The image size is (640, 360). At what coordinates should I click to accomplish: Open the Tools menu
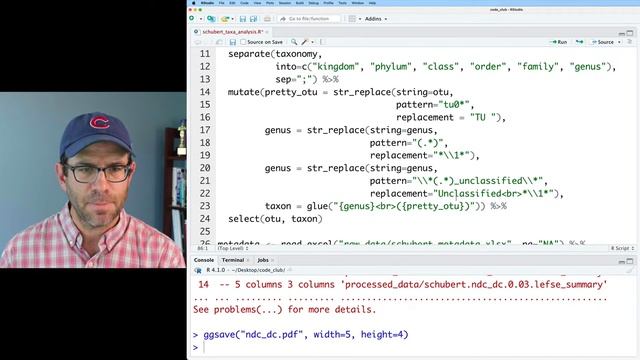[x=342, y=3]
